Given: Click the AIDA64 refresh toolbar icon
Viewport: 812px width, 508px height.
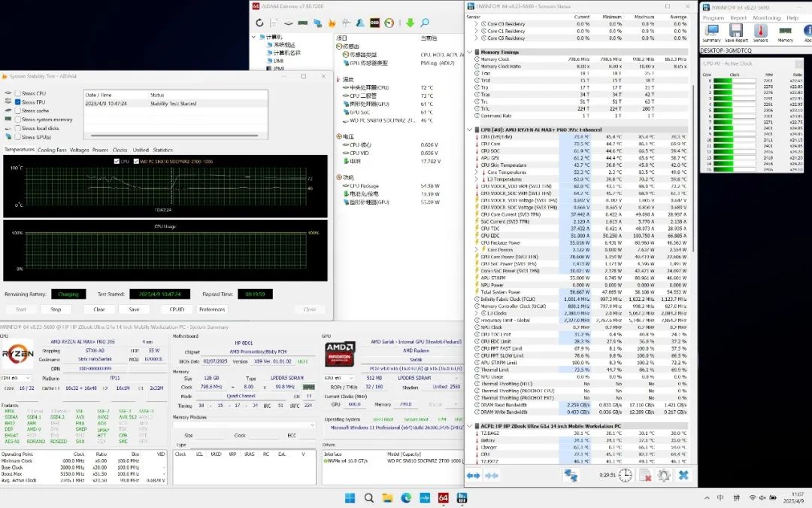Looking at the screenshot, I should (x=259, y=23).
